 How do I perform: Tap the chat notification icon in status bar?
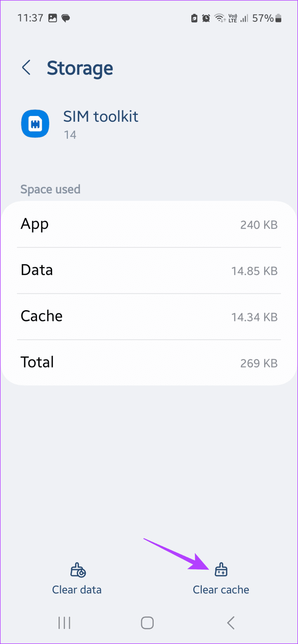click(66, 18)
